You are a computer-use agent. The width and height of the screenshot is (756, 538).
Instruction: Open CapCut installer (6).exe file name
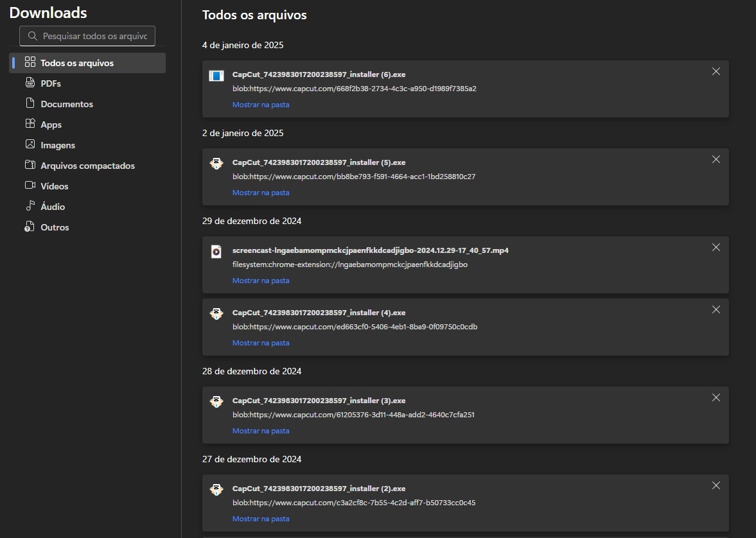[319, 74]
